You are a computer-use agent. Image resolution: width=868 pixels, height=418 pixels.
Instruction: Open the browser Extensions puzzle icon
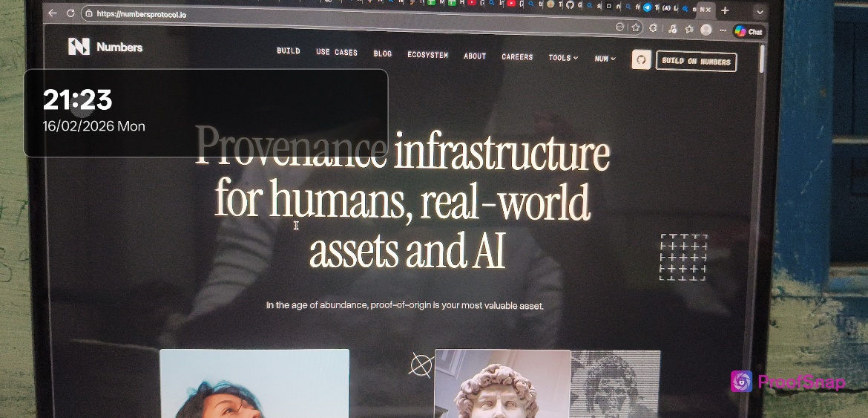coord(653,28)
